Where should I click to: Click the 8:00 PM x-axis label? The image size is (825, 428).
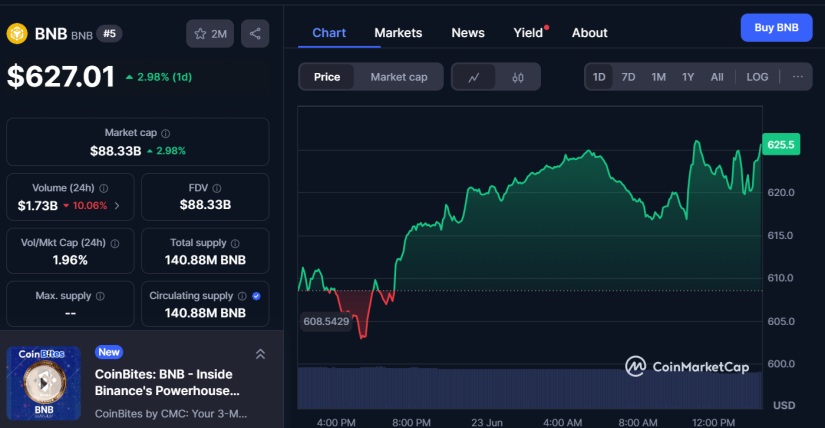[x=411, y=423]
